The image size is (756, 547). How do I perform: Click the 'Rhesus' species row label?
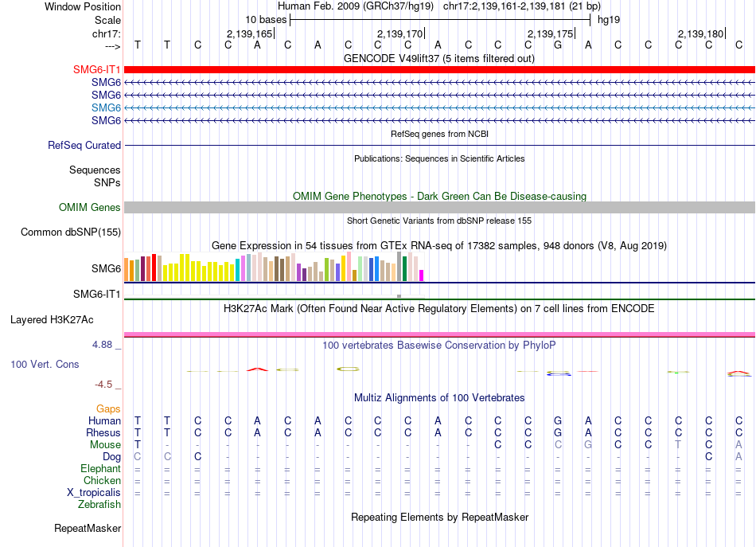pyautogui.click(x=103, y=432)
